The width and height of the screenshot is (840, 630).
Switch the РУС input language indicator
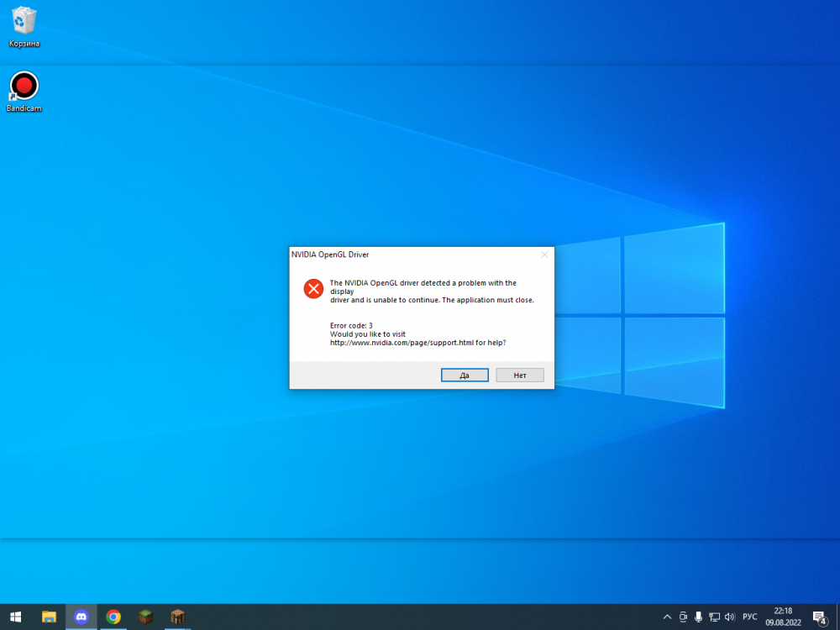click(750, 617)
